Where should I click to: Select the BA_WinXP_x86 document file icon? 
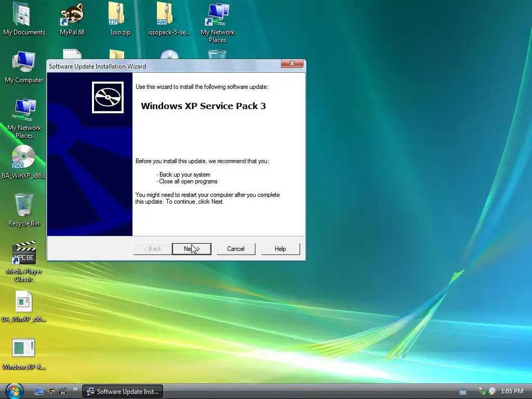[24, 306]
